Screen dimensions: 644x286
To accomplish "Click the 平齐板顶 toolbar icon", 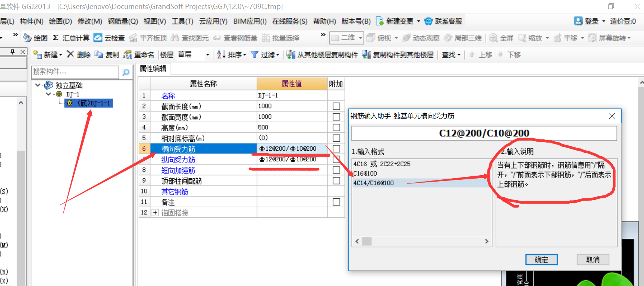I will pos(133,38).
